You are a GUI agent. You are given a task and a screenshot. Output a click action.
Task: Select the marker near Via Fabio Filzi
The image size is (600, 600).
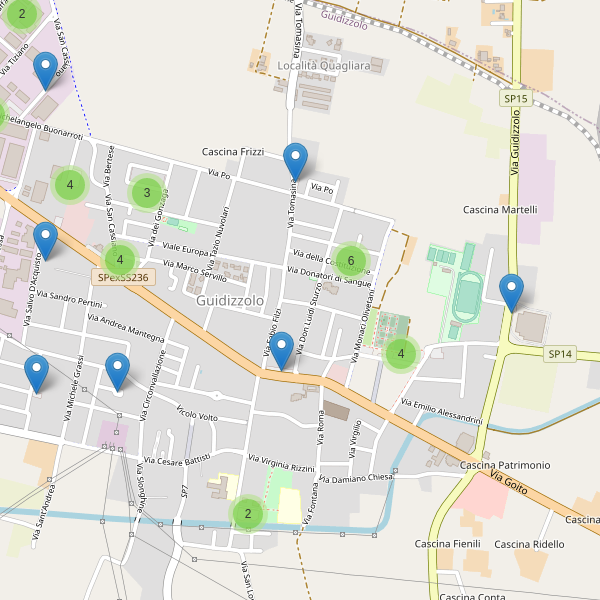[x=283, y=349]
